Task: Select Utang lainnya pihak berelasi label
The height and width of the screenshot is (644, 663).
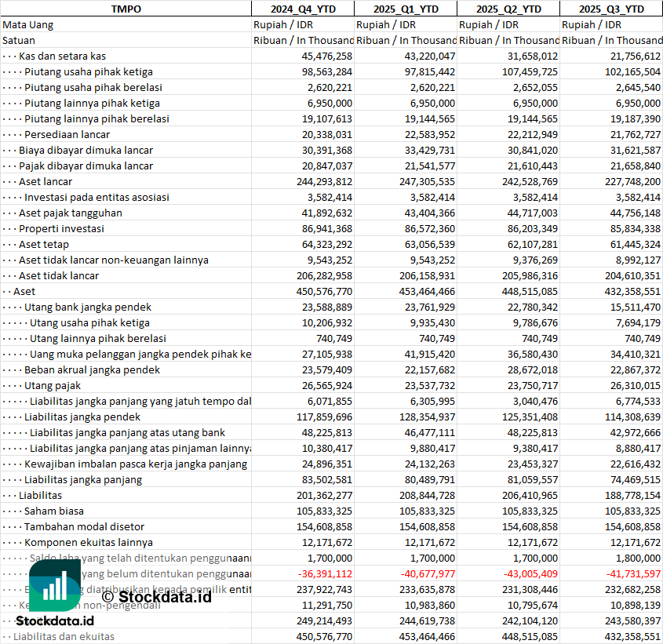Action: click(x=97, y=338)
